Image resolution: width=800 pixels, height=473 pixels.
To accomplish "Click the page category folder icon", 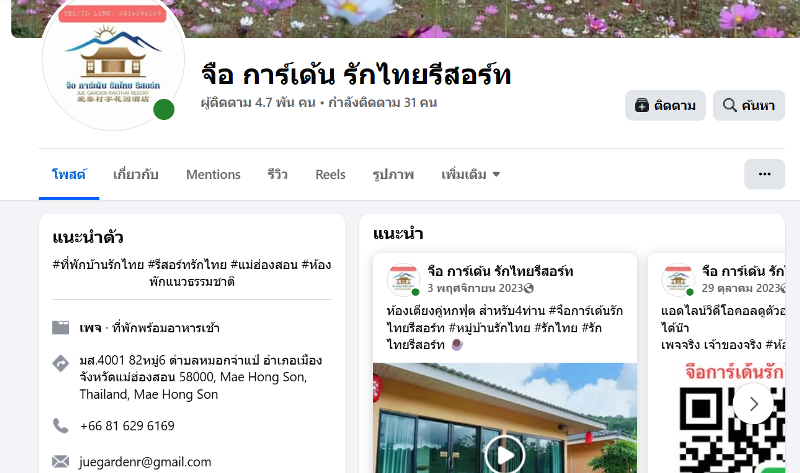I will click(x=60, y=328).
